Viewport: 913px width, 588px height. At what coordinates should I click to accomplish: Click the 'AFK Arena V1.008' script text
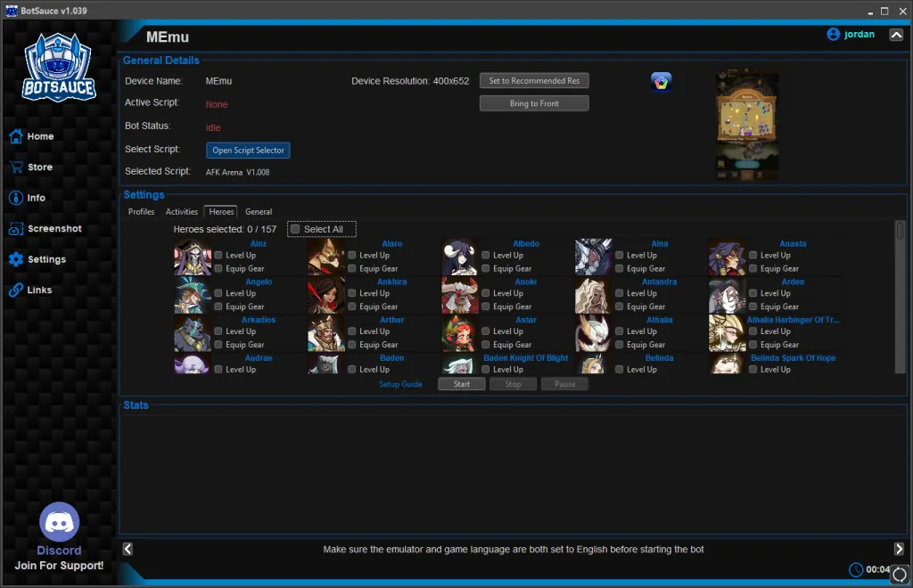237,172
